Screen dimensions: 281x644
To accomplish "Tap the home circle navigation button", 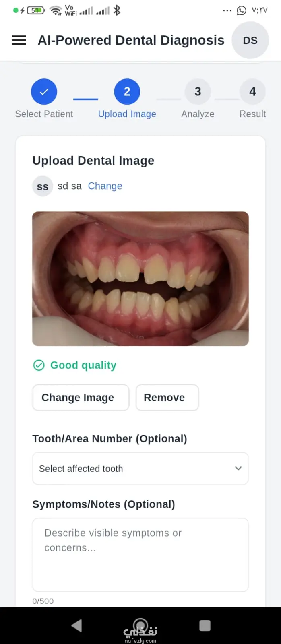I will pyautogui.click(x=140, y=625).
